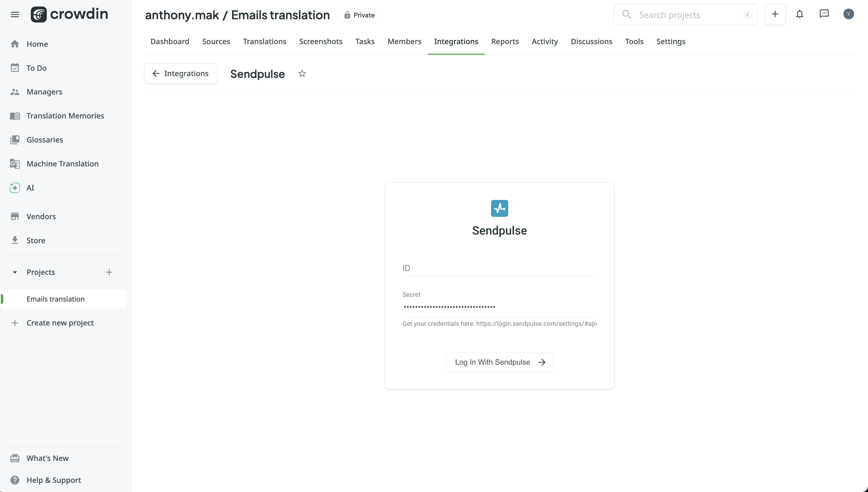Go back to Integrations list
This screenshot has height=492, width=868.
[x=180, y=73]
